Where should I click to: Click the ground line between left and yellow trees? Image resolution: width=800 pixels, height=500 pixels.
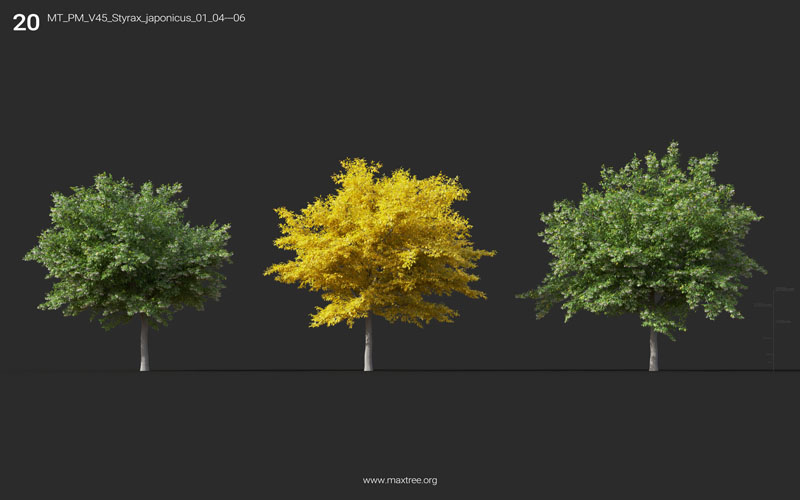(x=255, y=371)
